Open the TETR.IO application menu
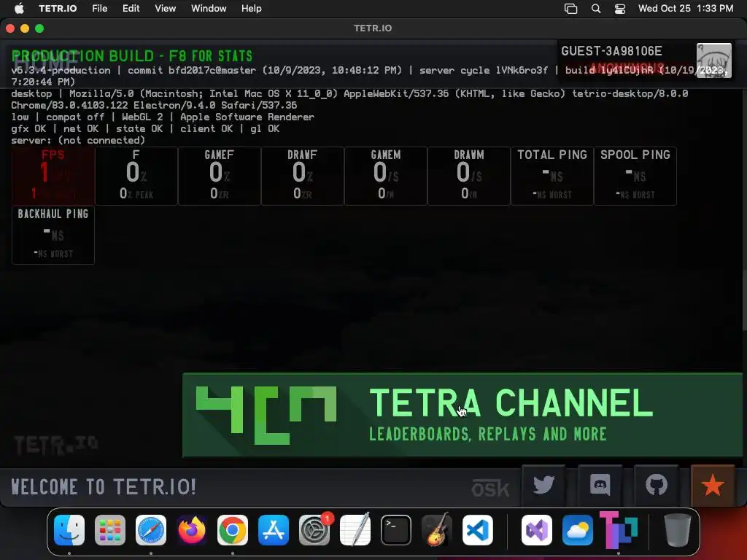 click(58, 8)
